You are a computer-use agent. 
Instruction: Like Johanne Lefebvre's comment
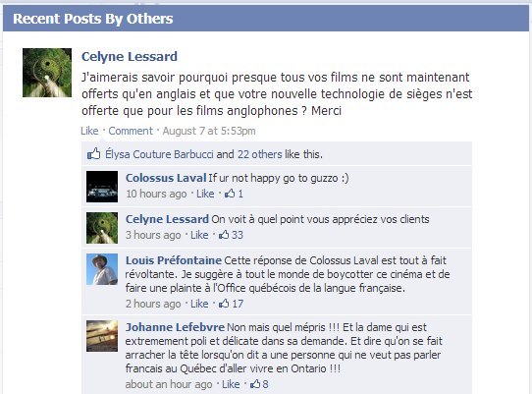click(231, 384)
